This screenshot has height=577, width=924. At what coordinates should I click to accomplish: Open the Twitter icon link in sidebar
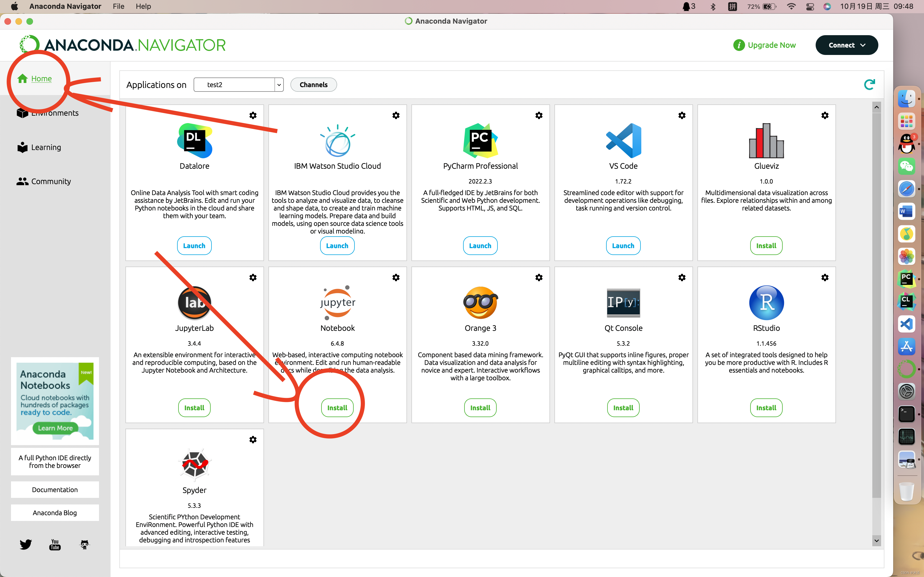coord(26,544)
